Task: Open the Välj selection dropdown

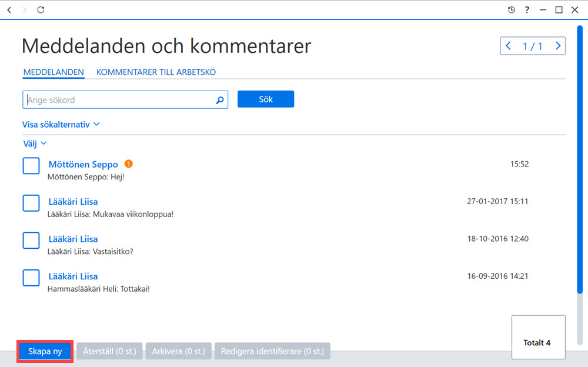Action: point(35,144)
